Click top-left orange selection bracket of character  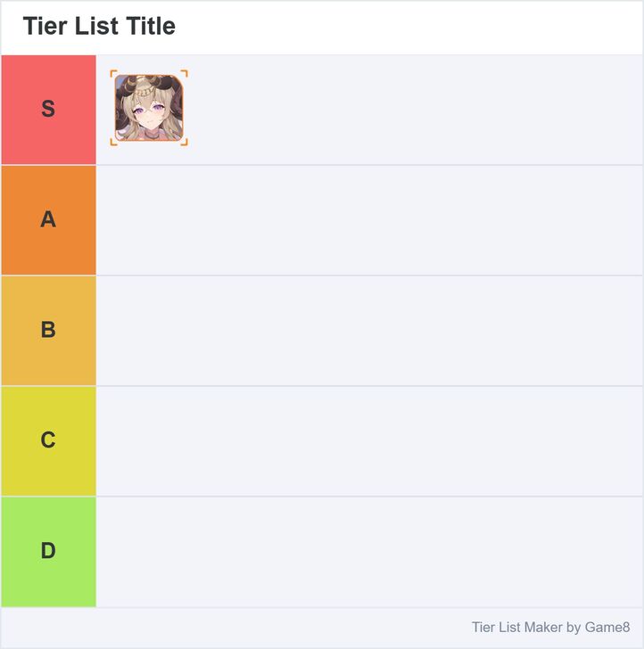point(112,72)
